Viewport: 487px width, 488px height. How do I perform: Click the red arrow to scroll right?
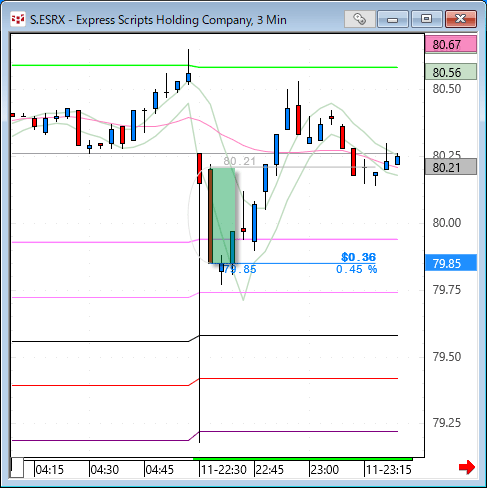click(x=467, y=467)
